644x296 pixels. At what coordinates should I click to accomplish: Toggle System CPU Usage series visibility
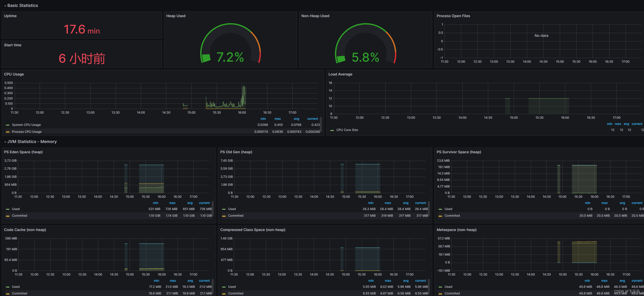[26, 125]
